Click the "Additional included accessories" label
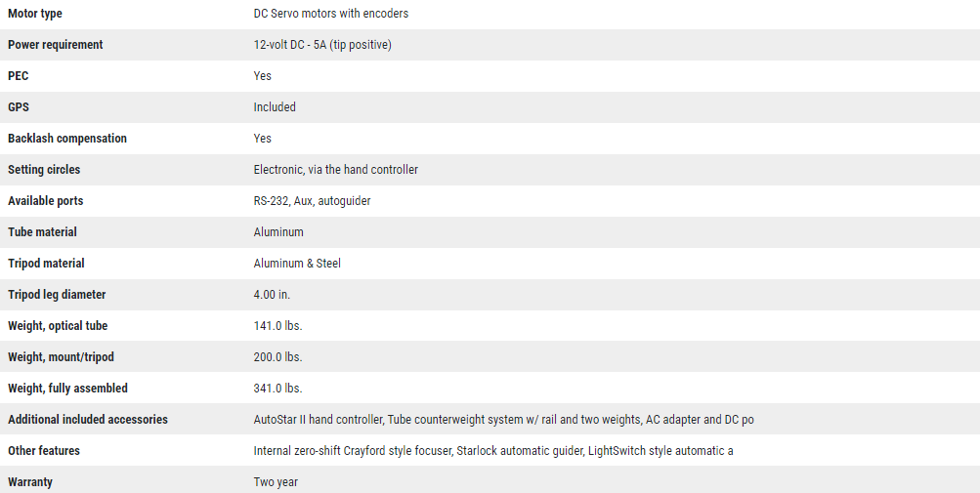 [x=88, y=420]
